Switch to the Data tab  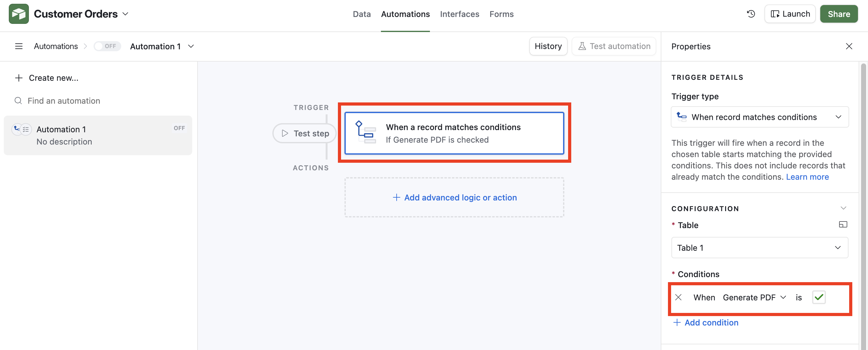(361, 14)
